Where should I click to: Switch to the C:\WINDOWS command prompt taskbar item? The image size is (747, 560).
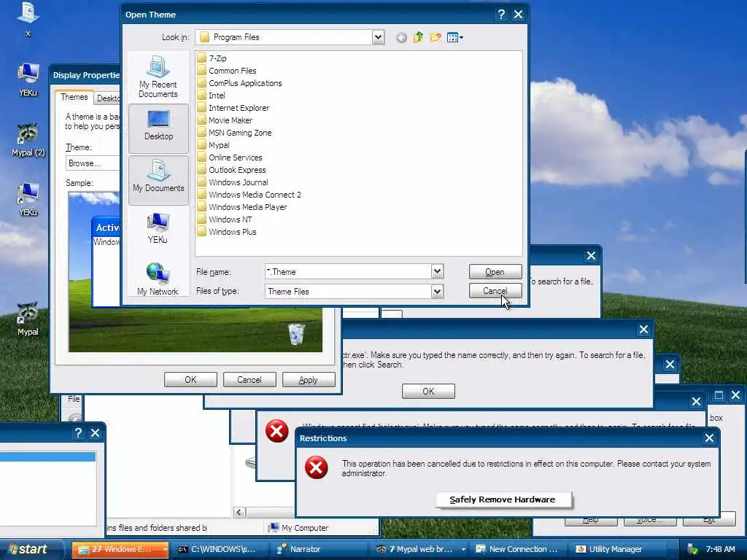[x=219, y=549]
